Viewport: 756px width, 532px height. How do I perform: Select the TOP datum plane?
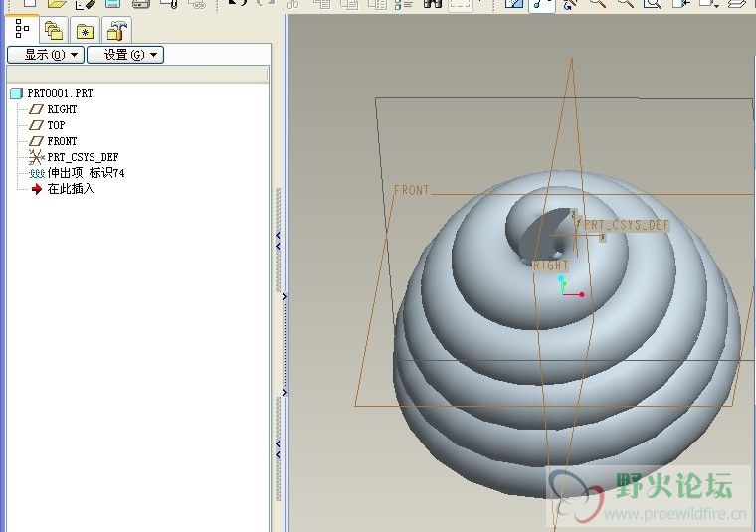click(56, 125)
